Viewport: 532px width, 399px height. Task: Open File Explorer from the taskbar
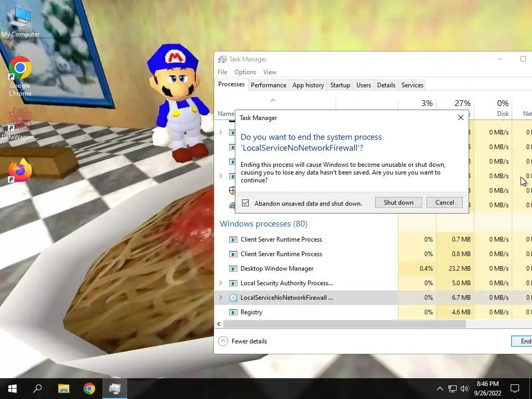click(x=63, y=389)
